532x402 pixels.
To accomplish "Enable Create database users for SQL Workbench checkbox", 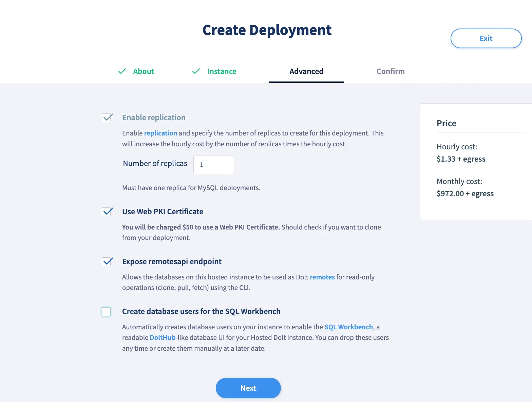I will [x=107, y=312].
